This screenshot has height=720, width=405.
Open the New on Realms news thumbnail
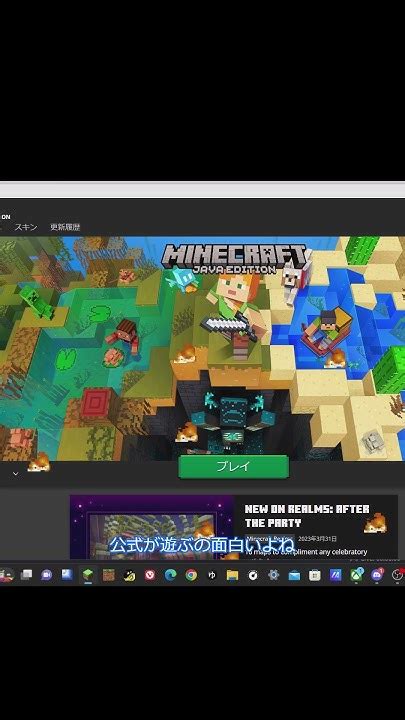[152, 527]
